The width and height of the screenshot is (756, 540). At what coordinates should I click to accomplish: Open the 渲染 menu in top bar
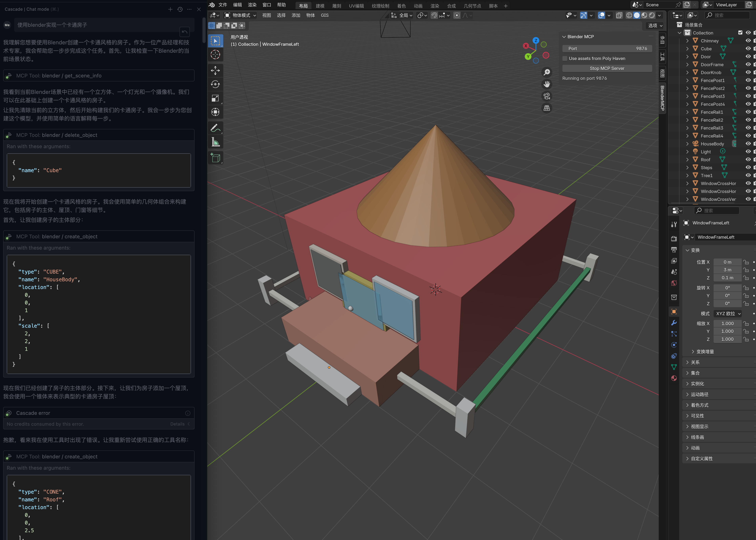click(x=252, y=5)
